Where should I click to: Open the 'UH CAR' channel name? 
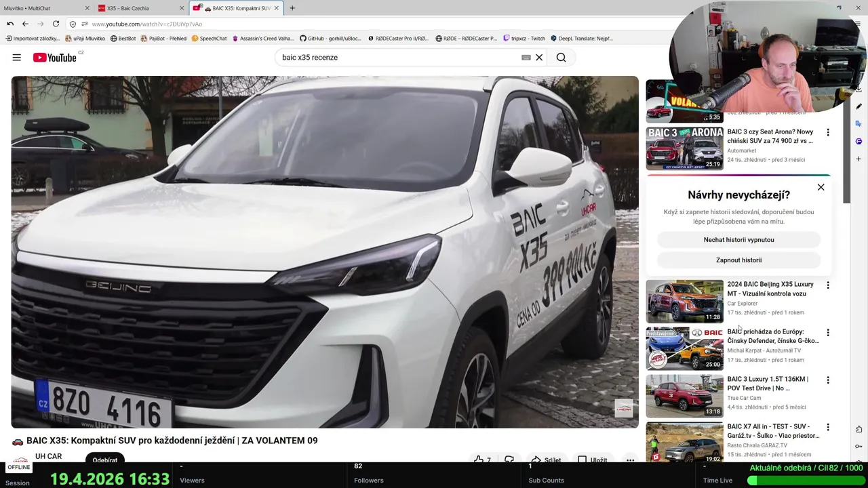48,457
